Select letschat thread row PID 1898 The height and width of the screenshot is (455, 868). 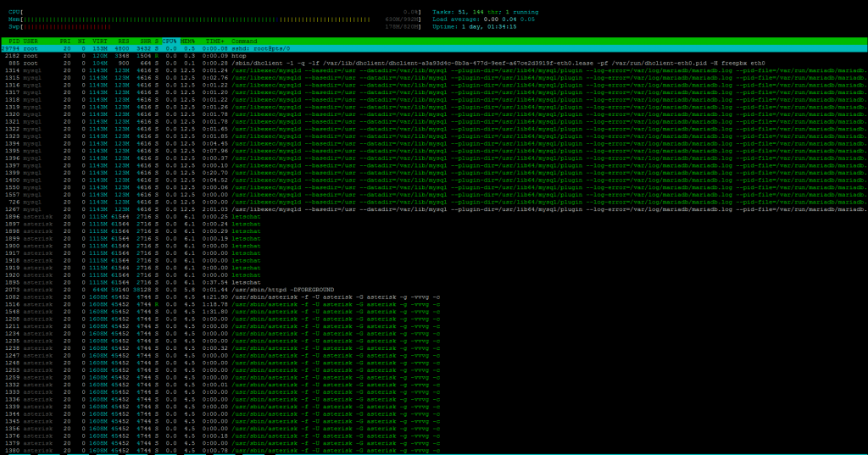point(434,231)
